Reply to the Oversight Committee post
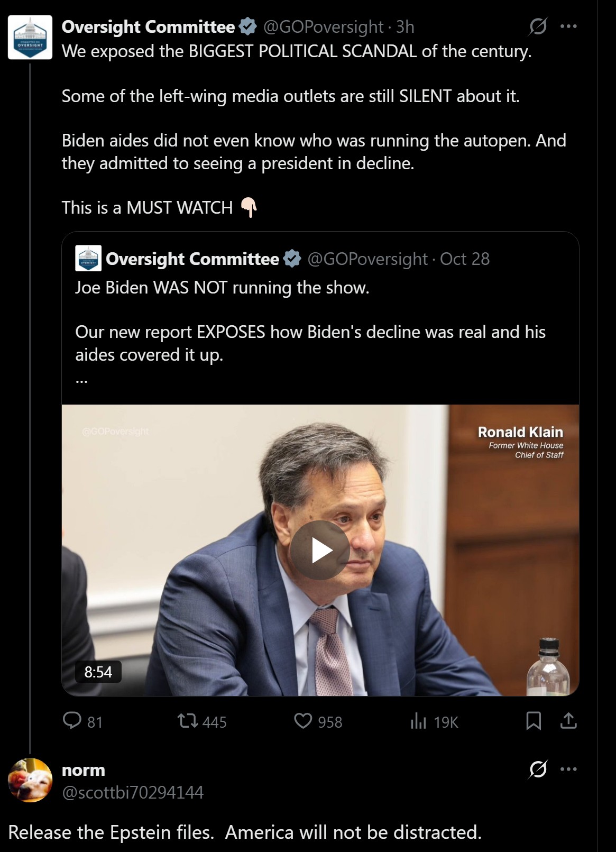 [72, 721]
